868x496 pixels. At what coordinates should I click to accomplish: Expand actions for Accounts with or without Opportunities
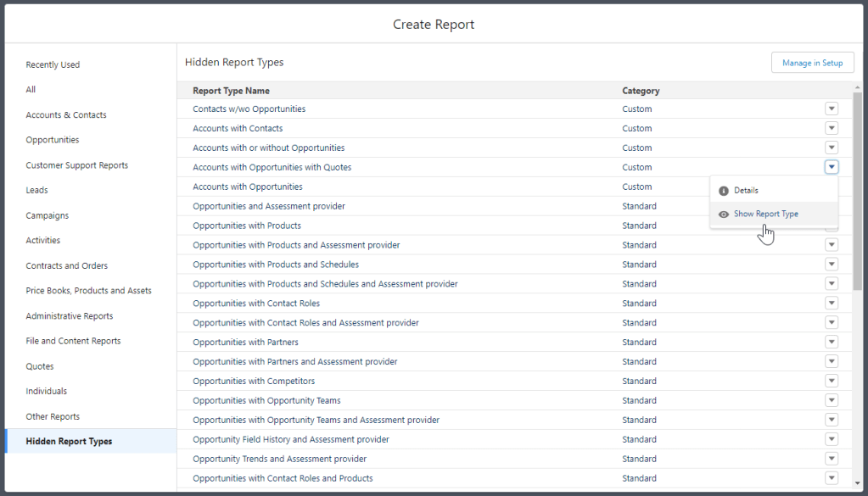point(832,148)
